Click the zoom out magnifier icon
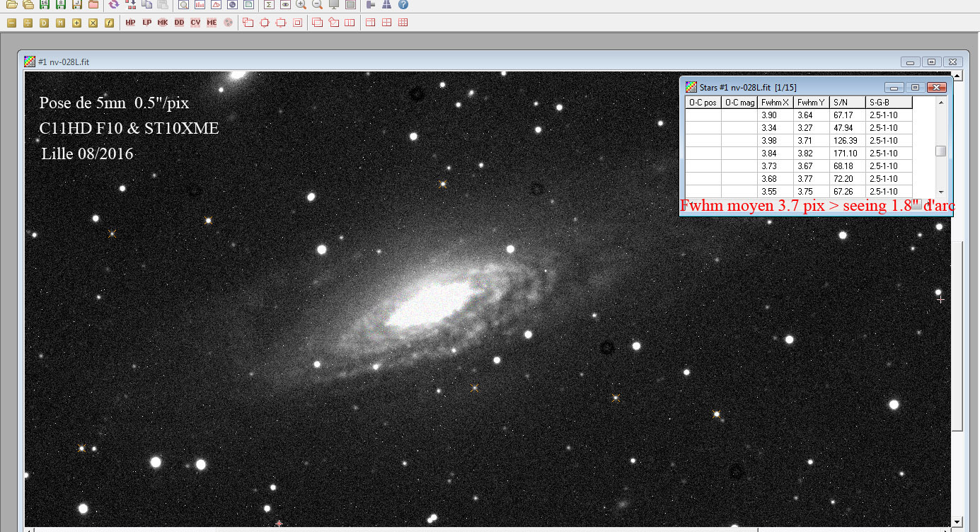The image size is (980, 532). click(x=317, y=4)
